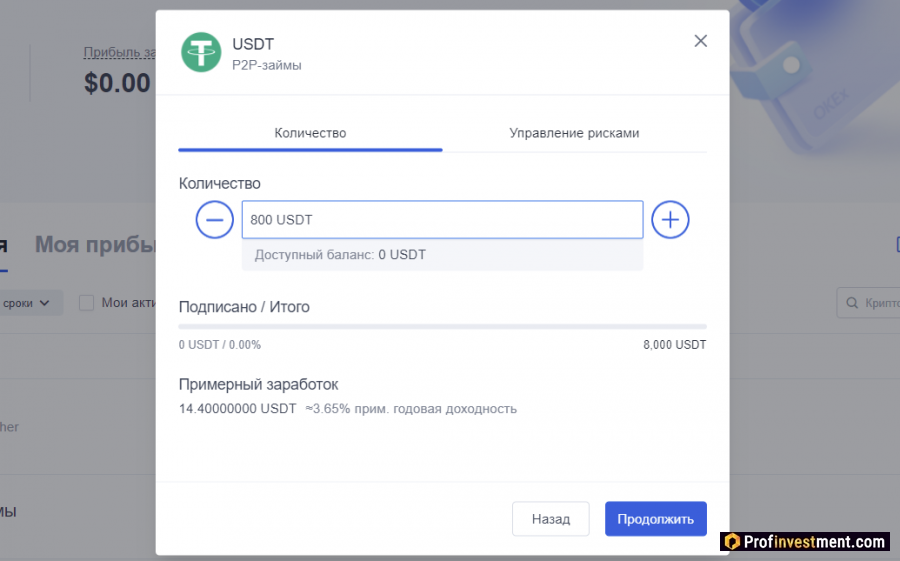Click the Подписано / Итого progress bar
Screen dimensions: 900x561
click(x=443, y=327)
